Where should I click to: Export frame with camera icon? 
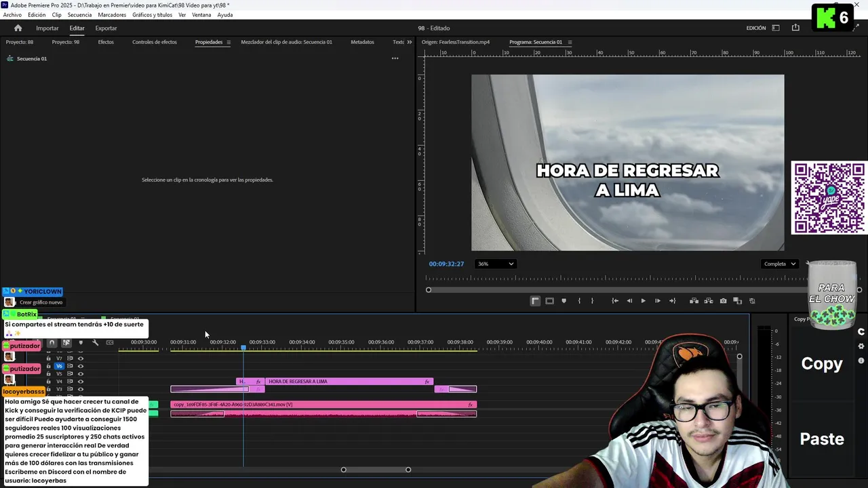(x=723, y=301)
